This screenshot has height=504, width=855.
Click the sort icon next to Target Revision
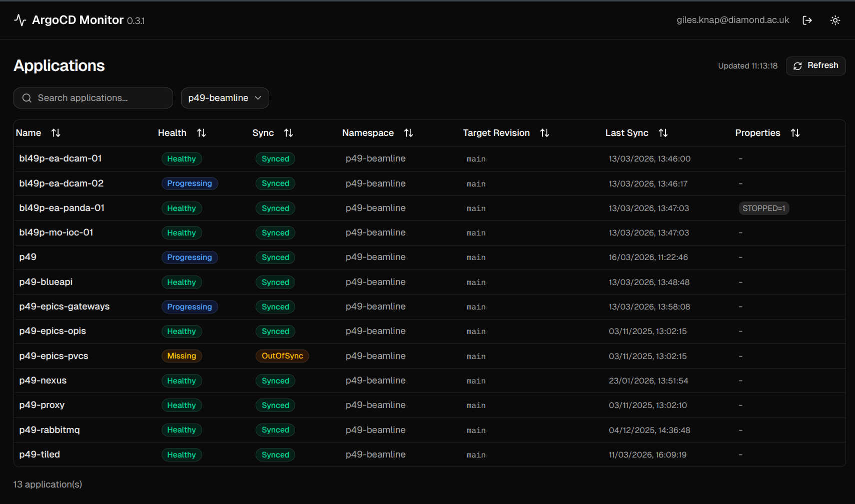click(544, 132)
